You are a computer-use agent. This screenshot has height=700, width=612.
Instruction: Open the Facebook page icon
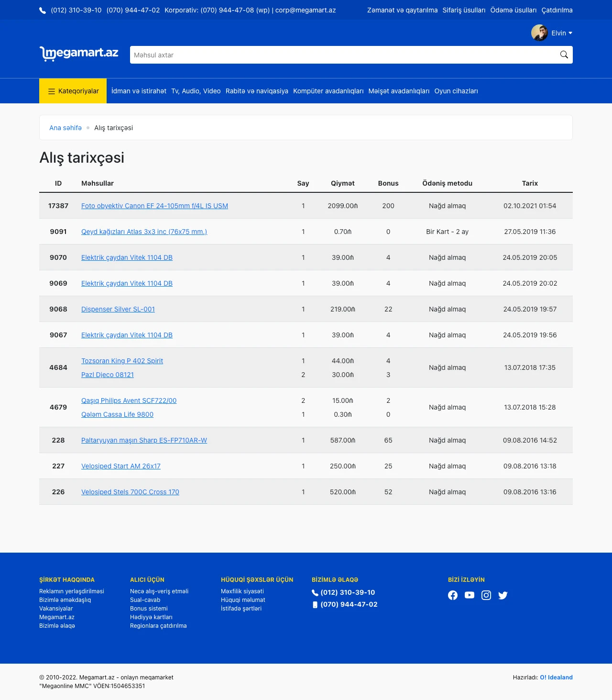coord(453,595)
